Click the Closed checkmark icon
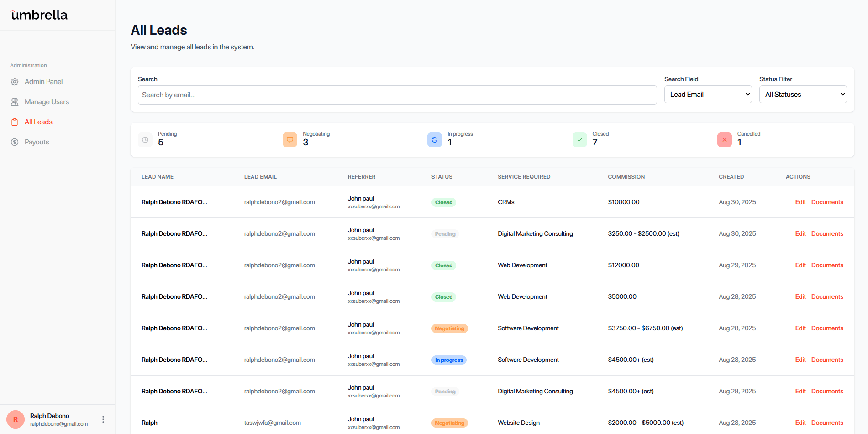This screenshot has height=434, width=868. tap(579, 140)
